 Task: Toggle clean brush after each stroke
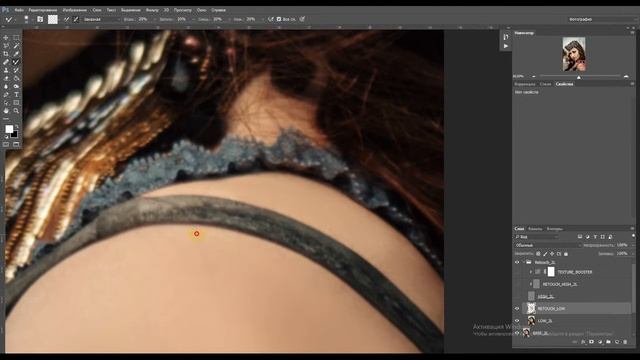(x=76, y=19)
